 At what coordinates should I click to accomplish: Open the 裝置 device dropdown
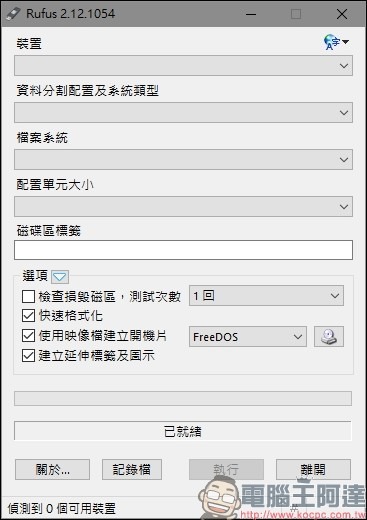[183, 66]
